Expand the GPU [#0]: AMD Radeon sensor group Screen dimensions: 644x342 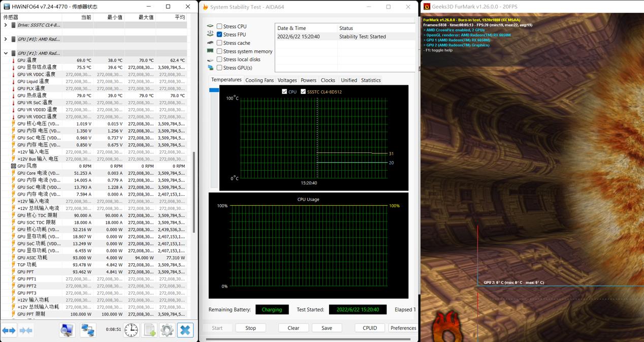(x=6, y=39)
